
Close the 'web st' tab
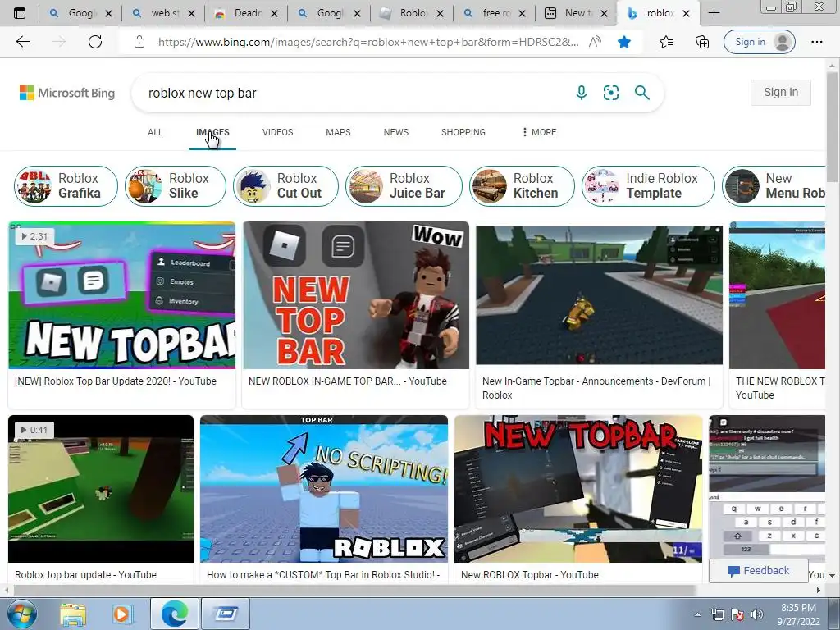tap(191, 14)
